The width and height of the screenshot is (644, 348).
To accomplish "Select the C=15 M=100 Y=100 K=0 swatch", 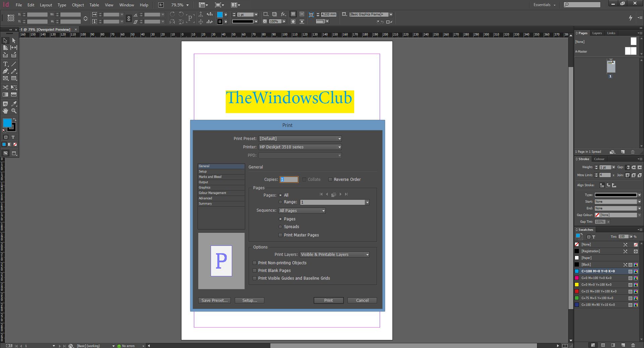I will 599,291.
